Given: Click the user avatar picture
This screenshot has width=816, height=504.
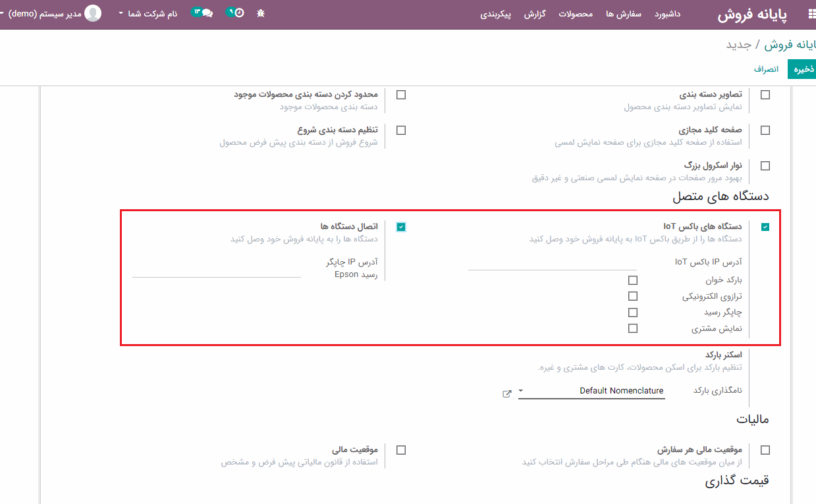Looking at the screenshot, I should coord(94,13).
